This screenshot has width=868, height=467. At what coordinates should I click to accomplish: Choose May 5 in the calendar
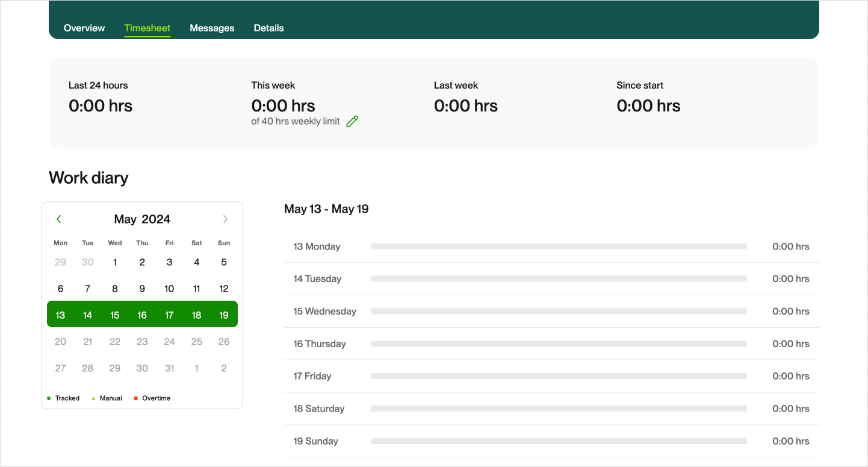[x=224, y=262]
